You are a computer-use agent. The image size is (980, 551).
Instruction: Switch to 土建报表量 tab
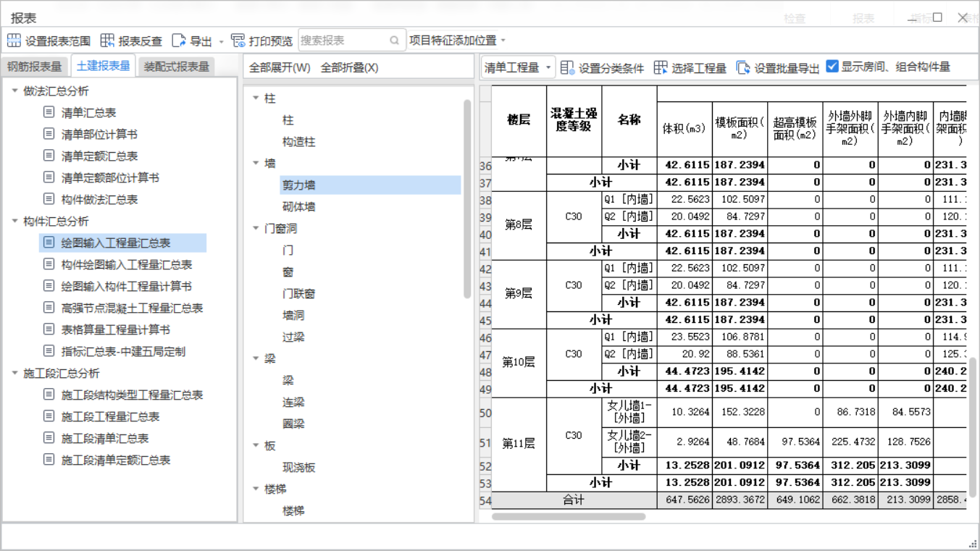[x=104, y=66]
